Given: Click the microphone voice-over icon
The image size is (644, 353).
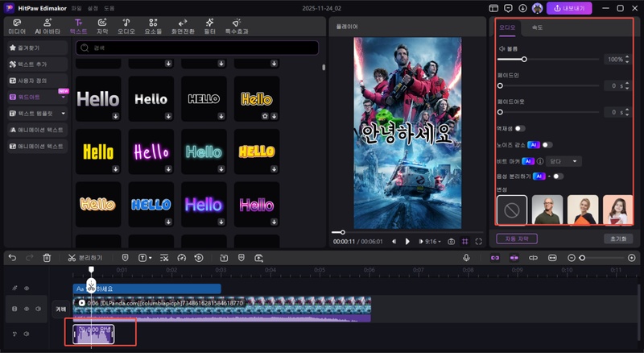Looking at the screenshot, I should [x=466, y=258].
